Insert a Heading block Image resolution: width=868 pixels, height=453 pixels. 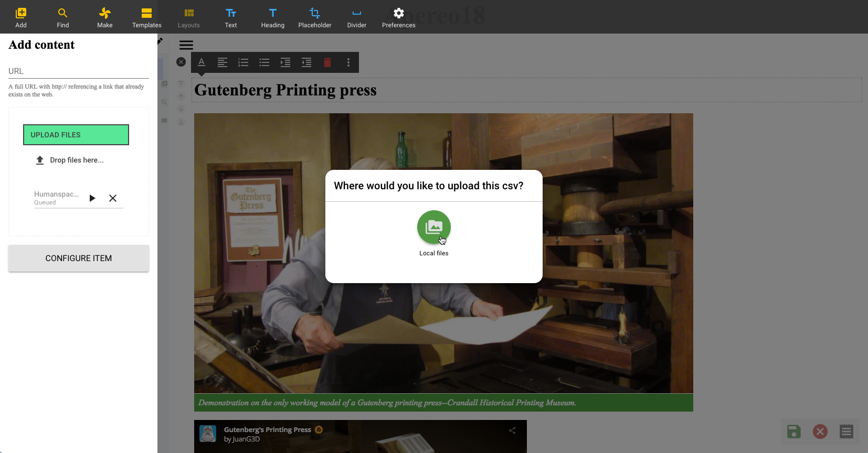[273, 17]
